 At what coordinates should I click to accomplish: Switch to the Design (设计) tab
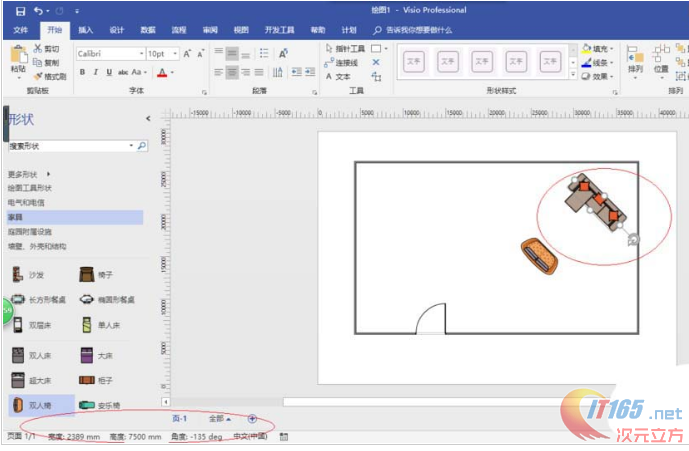click(x=116, y=30)
